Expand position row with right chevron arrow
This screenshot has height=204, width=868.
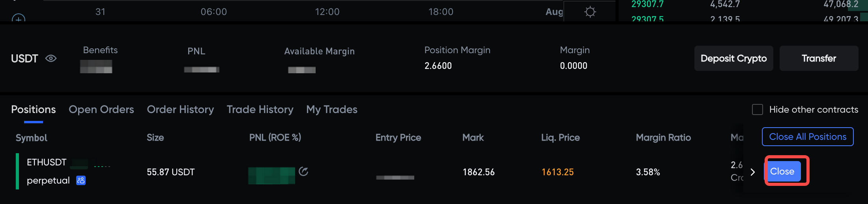click(753, 172)
